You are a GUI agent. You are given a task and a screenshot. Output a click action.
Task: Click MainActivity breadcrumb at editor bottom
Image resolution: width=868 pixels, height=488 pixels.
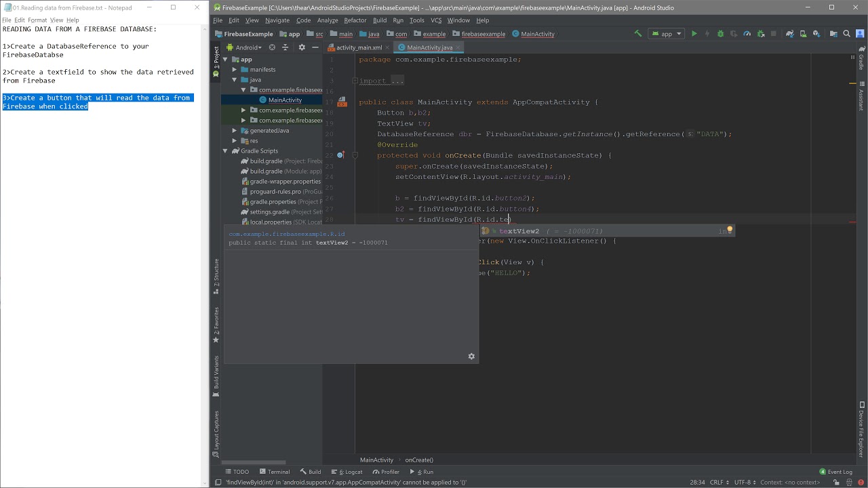pyautogui.click(x=376, y=460)
